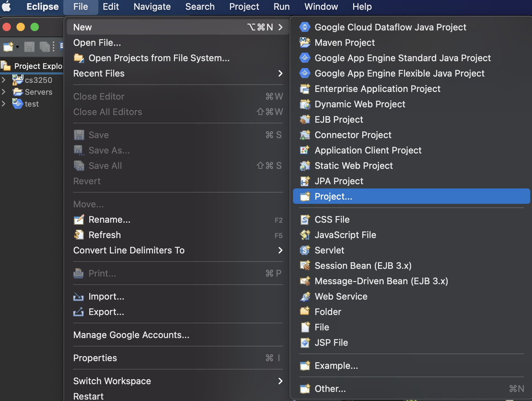The width and height of the screenshot is (532, 401).
Task: Open the Switch Workspace submenu
Action: [178, 381]
